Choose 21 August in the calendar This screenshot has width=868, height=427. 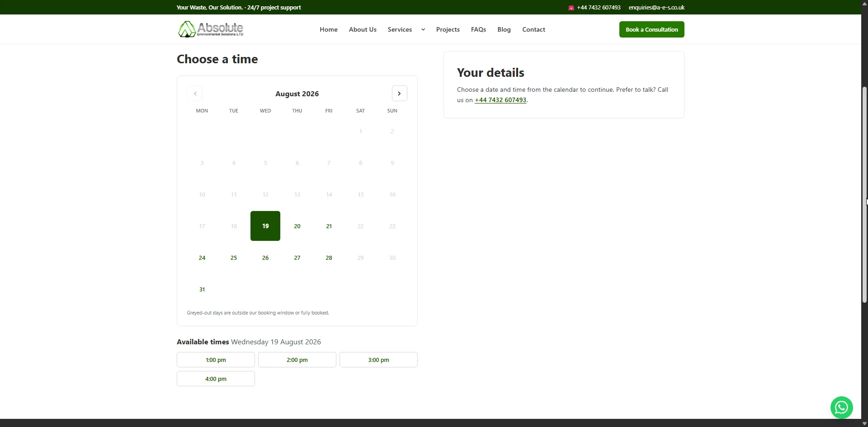coord(329,226)
